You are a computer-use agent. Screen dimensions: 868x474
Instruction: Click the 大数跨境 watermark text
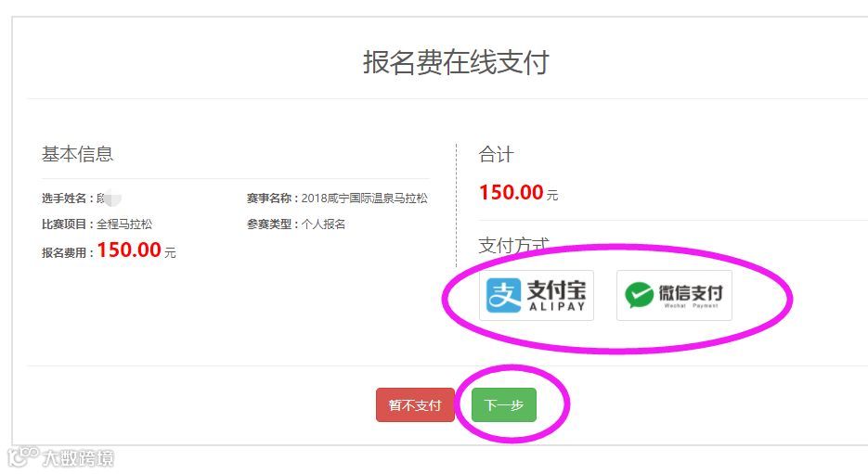click(79, 458)
